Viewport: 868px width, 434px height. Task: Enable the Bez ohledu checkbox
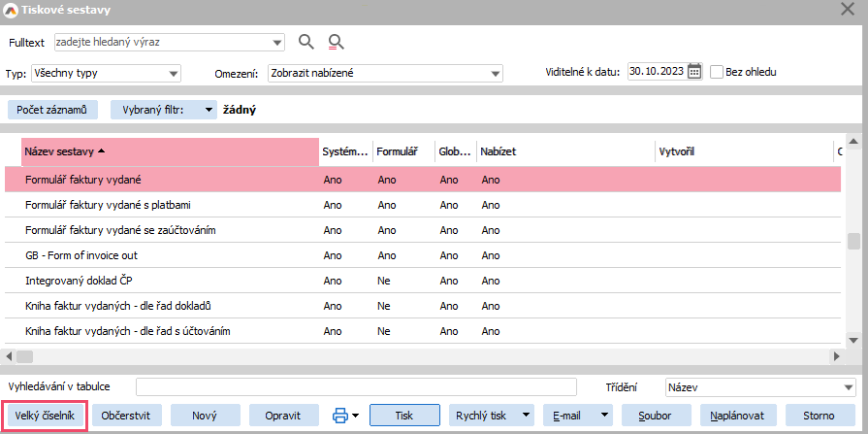[718, 72]
